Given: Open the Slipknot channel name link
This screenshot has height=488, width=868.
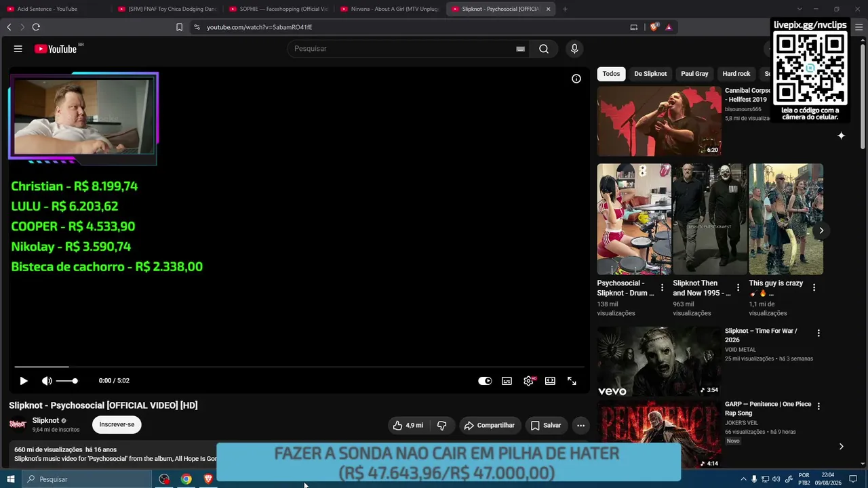Looking at the screenshot, I should point(46,420).
